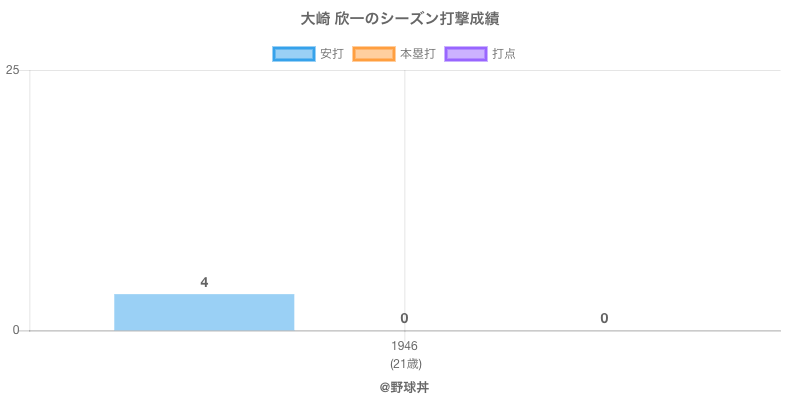Click the top horizontal gridline at 25
The height and width of the screenshot is (400, 800).
pos(600,70)
